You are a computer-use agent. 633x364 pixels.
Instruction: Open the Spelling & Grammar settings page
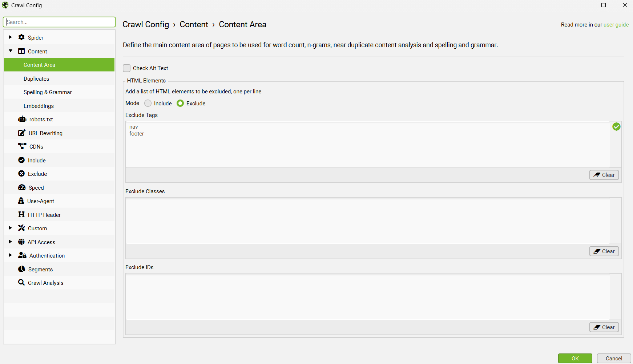[x=59, y=92]
